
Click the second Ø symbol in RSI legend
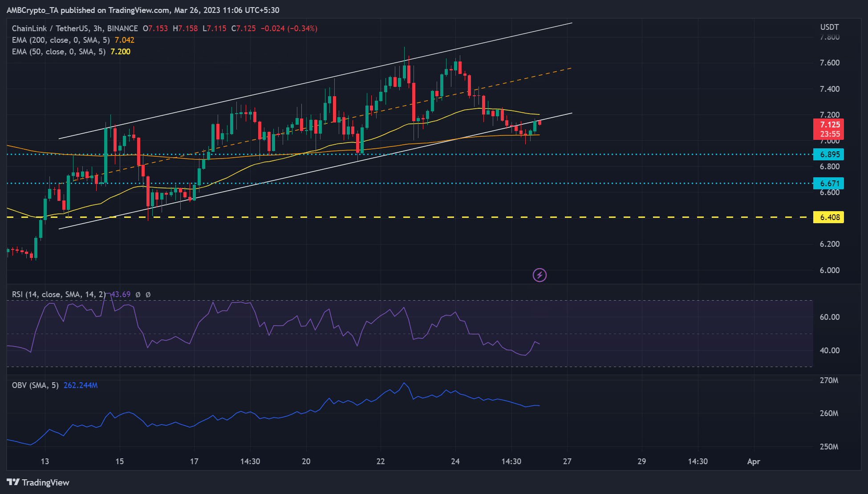149,294
